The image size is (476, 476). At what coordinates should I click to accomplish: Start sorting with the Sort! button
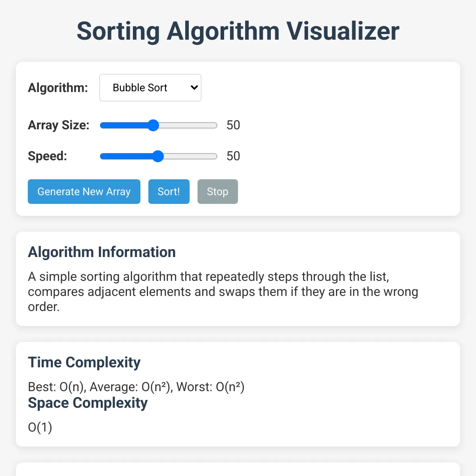click(169, 192)
